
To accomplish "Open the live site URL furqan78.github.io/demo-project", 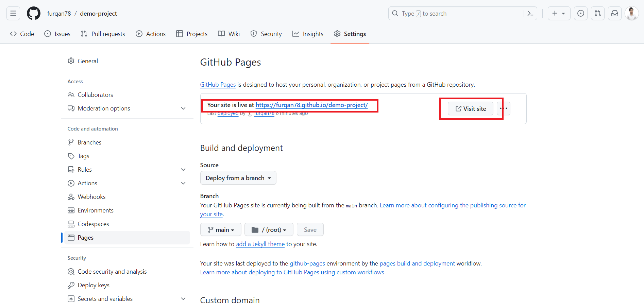I will pos(312,105).
